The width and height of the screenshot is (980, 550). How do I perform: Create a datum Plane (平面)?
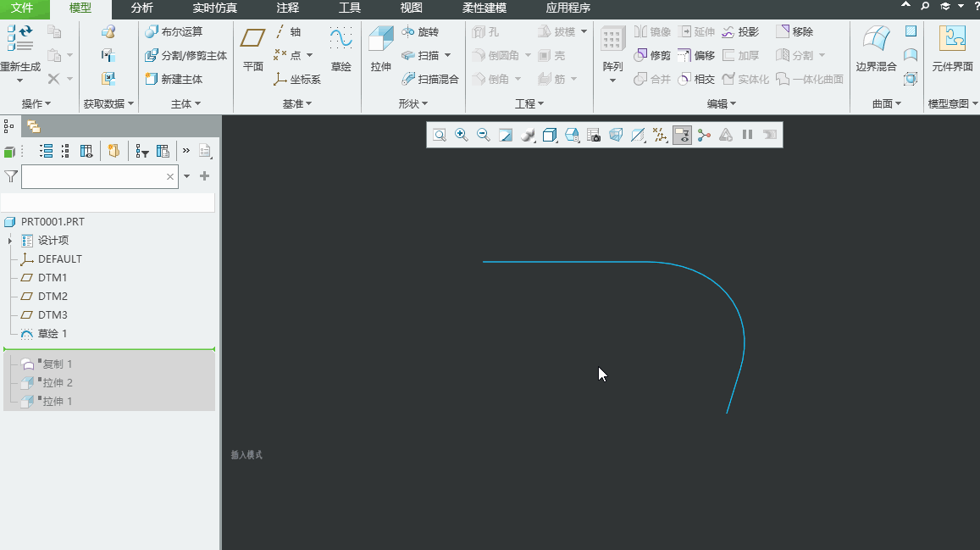(x=252, y=49)
